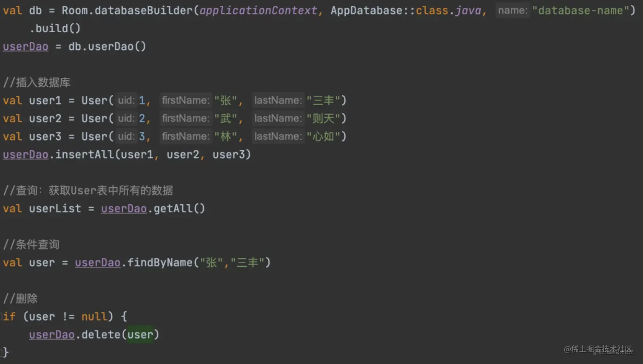Click "database-name" string literal

(x=580, y=10)
